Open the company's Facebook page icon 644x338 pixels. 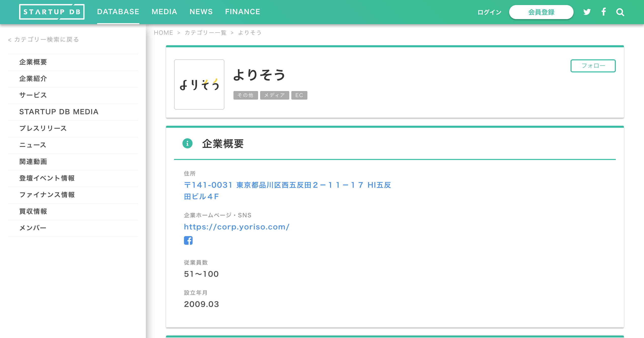point(188,240)
